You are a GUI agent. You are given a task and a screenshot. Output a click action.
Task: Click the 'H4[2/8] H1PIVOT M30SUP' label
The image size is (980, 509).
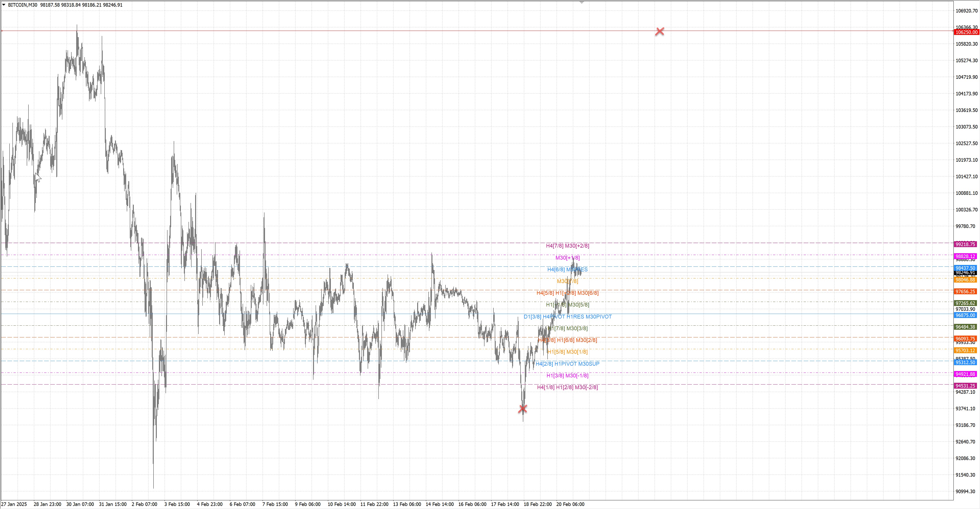(567, 364)
